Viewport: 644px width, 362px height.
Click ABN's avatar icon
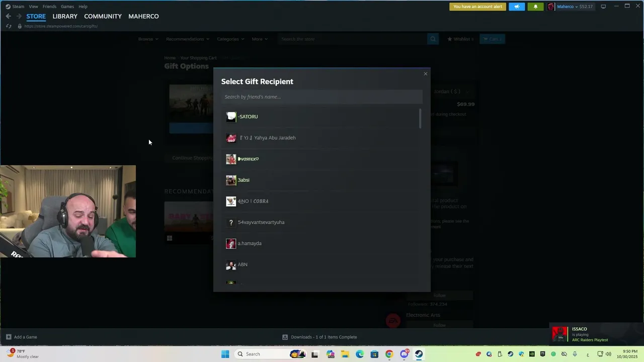tap(231, 264)
